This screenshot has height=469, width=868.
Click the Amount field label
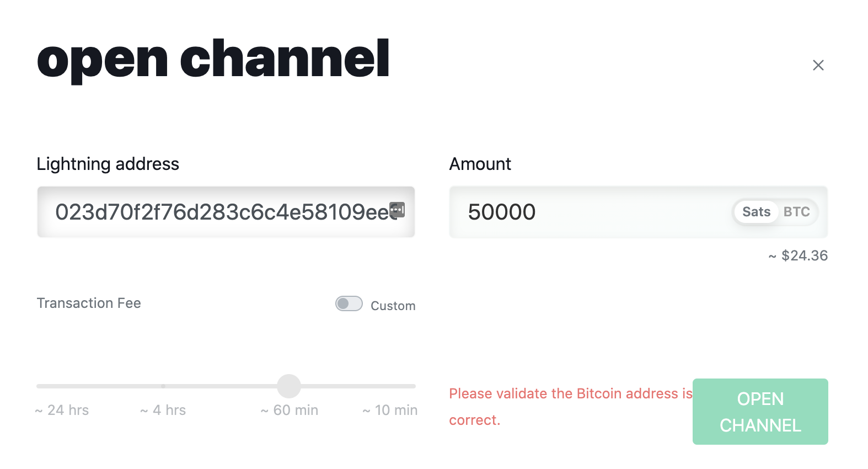(x=480, y=164)
